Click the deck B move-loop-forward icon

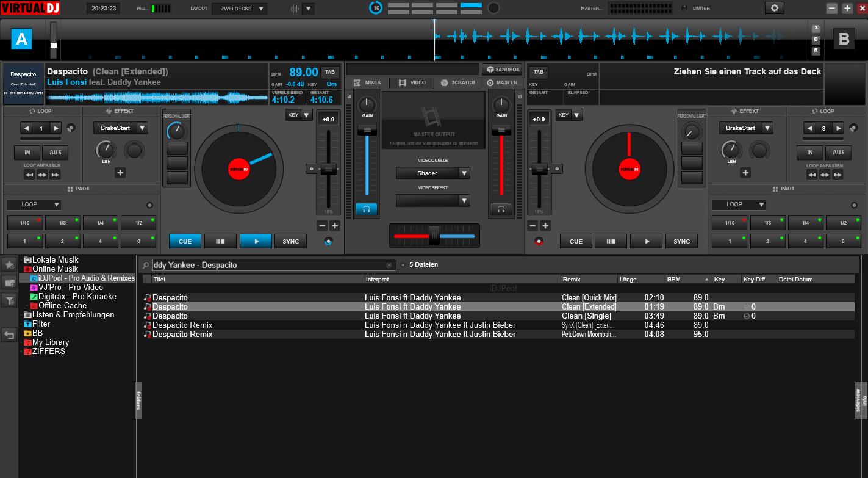coord(838,175)
